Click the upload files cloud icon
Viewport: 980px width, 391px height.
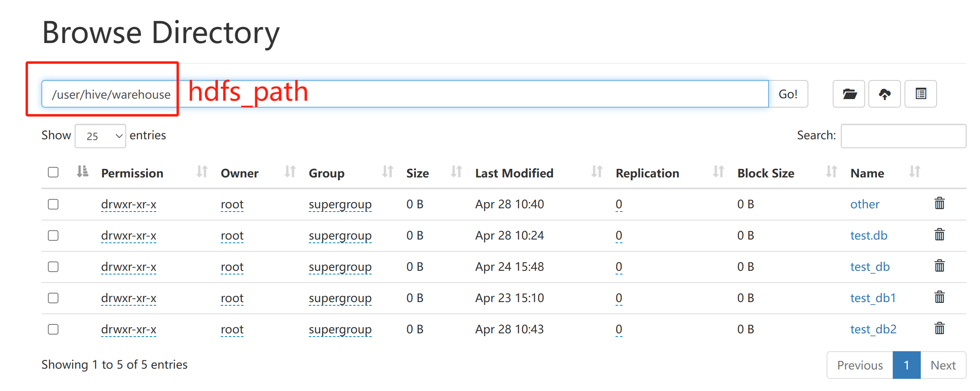click(x=884, y=94)
